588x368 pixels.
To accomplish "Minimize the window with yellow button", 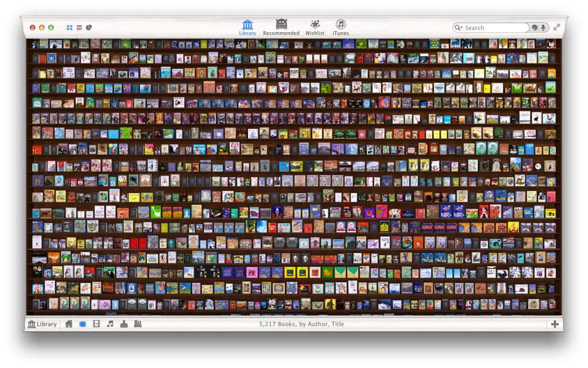I will 41,28.
